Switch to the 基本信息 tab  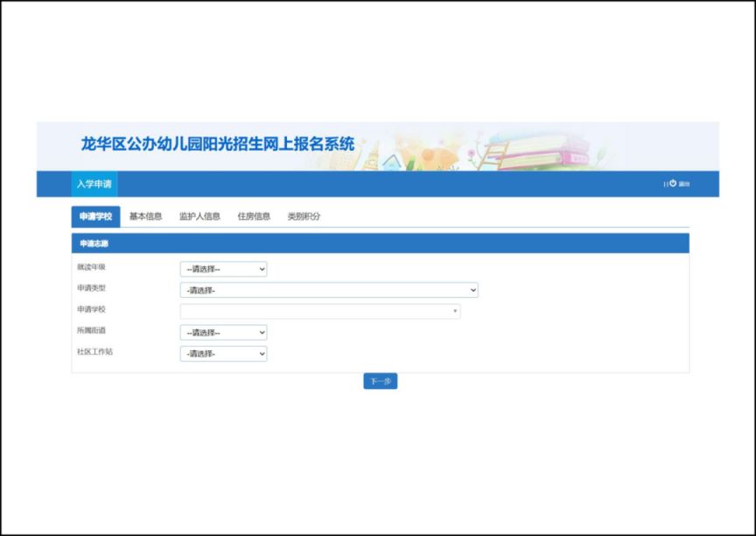pos(145,216)
